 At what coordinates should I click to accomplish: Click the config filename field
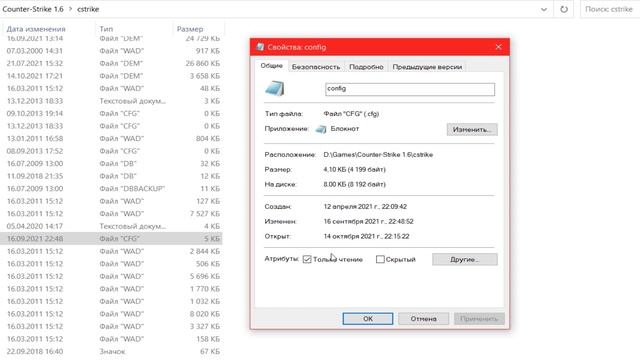point(410,89)
